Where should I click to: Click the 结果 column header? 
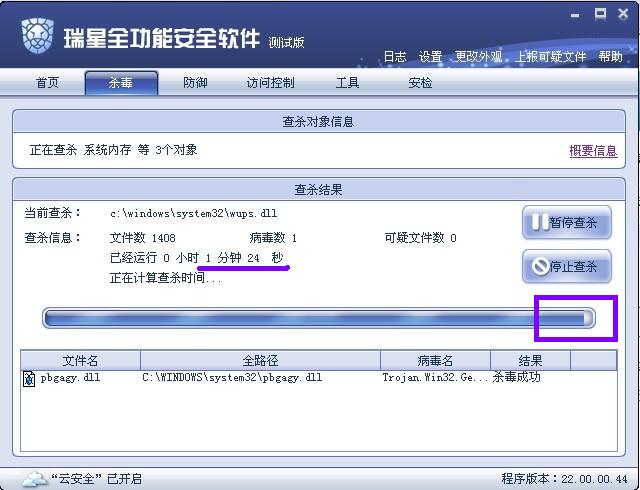pyautogui.click(x=530, y=360)
